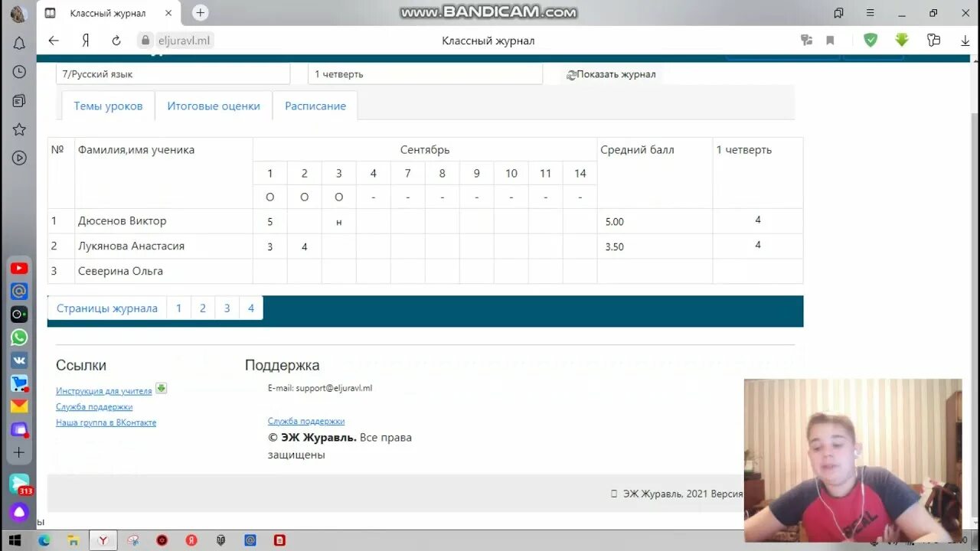Open the messenger icon with 313 badge
980x551 pixels.
(x=19, y=484)
